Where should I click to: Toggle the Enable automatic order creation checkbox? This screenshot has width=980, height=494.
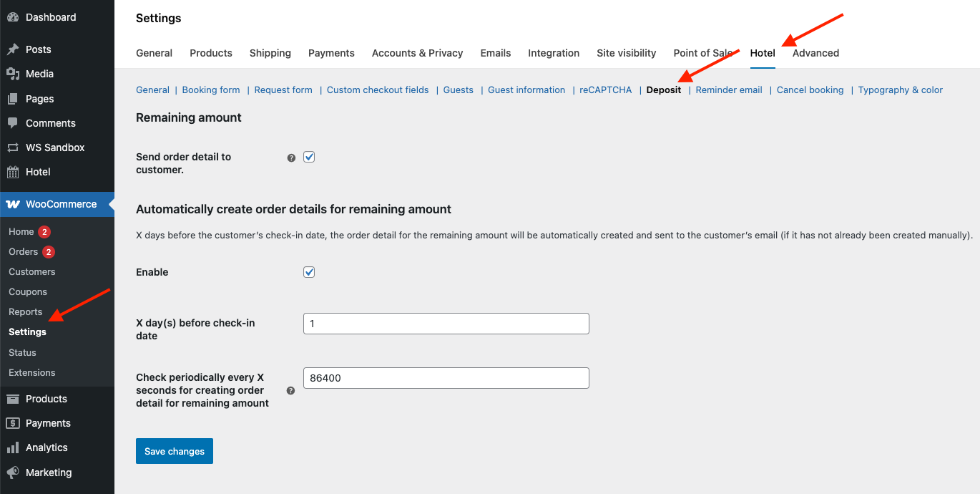pyautogui.click(x=309, y=272)
